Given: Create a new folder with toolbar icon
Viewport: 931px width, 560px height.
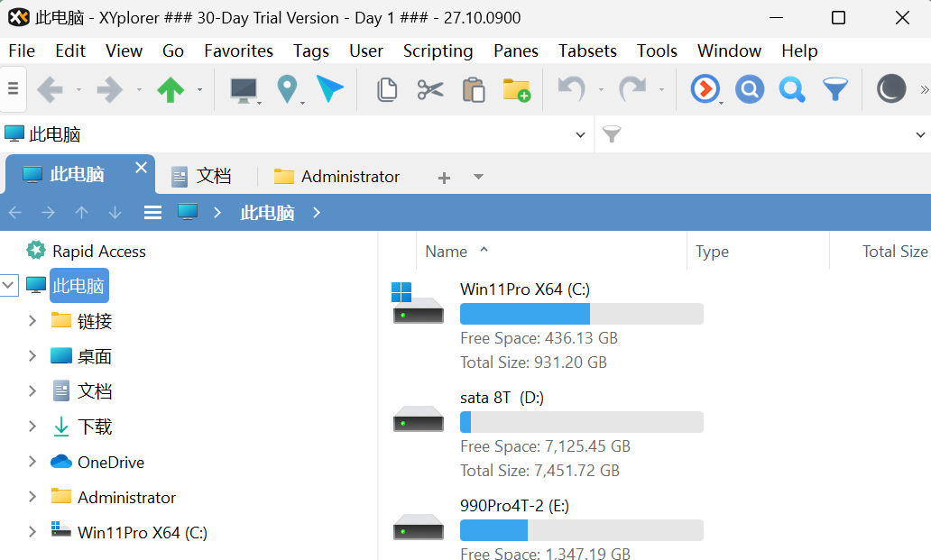Looking at the screenshot, I should coord(517,89).
